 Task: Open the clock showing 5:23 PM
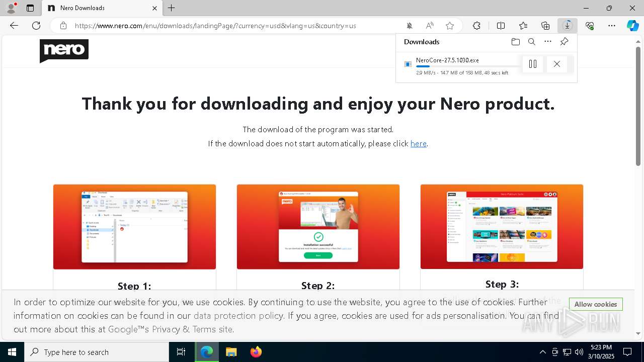point(601,352)
